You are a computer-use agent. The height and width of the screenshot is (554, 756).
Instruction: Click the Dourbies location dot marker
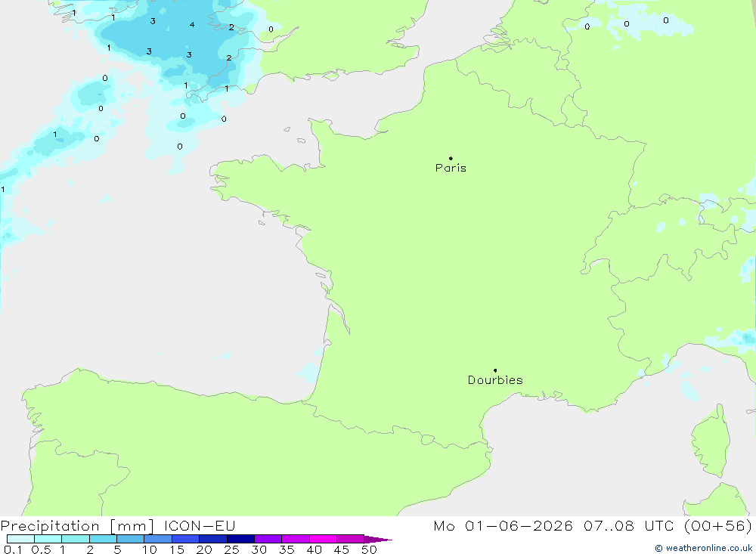pyautogui.click(x=495, y=370)
